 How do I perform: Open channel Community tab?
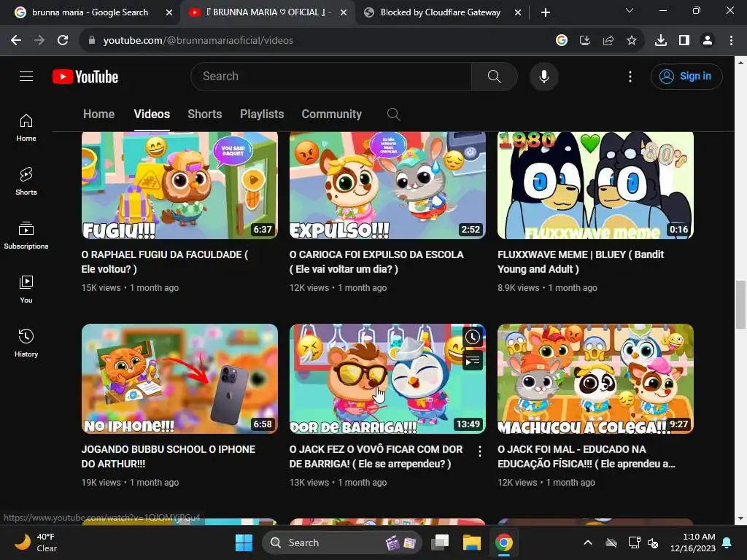point(332,114)
